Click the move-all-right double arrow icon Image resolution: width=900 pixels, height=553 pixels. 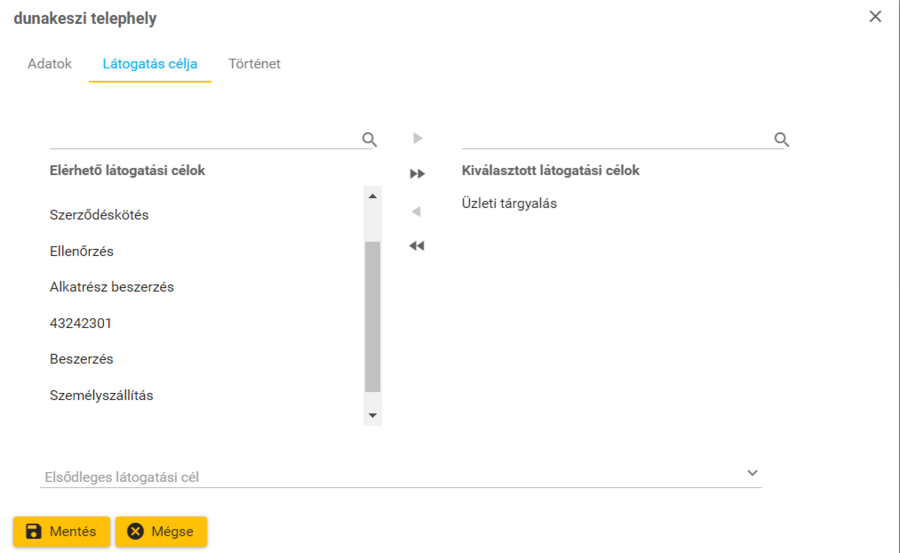pyautogui.click(x=418, y=174)
